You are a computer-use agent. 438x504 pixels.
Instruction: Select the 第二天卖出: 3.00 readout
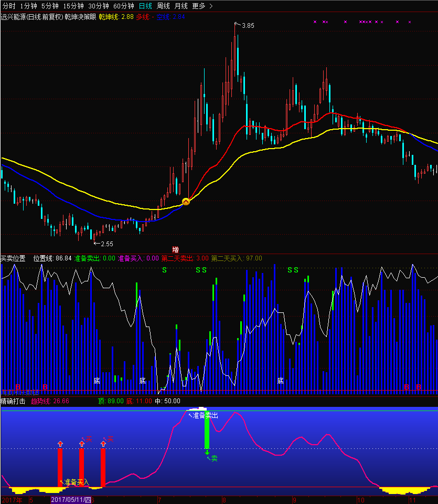point(185,258)
